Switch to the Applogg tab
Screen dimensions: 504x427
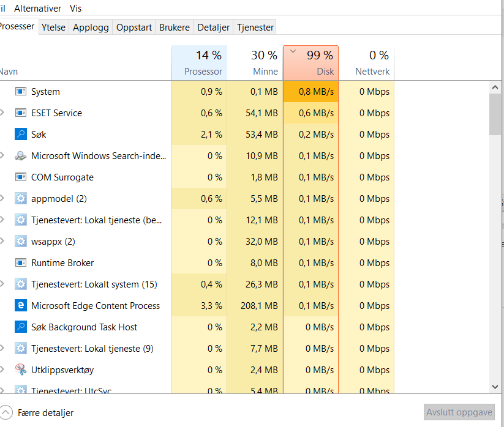tap(91, 28)
